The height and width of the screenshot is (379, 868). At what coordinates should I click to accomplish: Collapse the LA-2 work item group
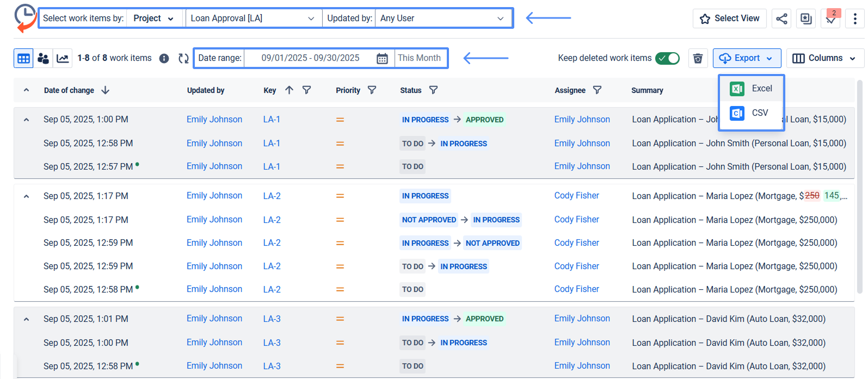26,196
